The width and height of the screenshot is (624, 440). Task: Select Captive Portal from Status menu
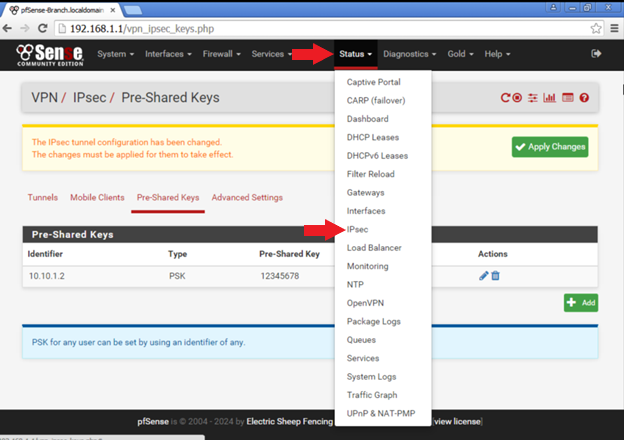point(373,82)
